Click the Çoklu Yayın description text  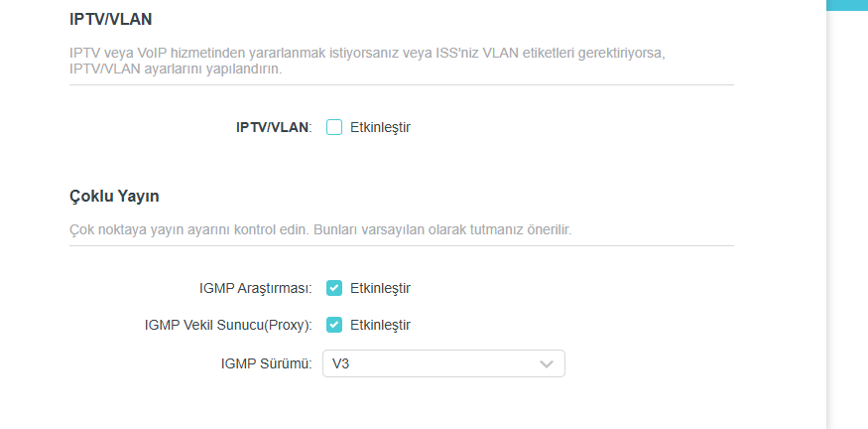tap(320, 229)
